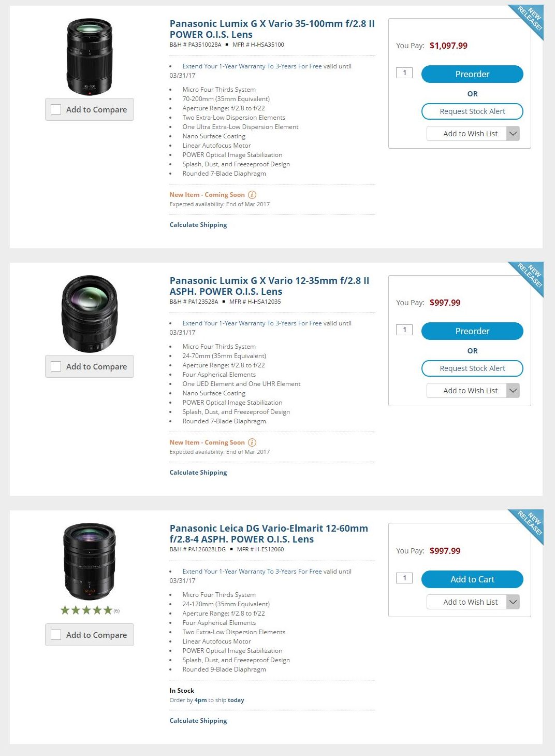This screenshot has width=555, height=756.
Task: Expand Wish List dropdown arrow for 12-35mm
Action: (513, 391)
